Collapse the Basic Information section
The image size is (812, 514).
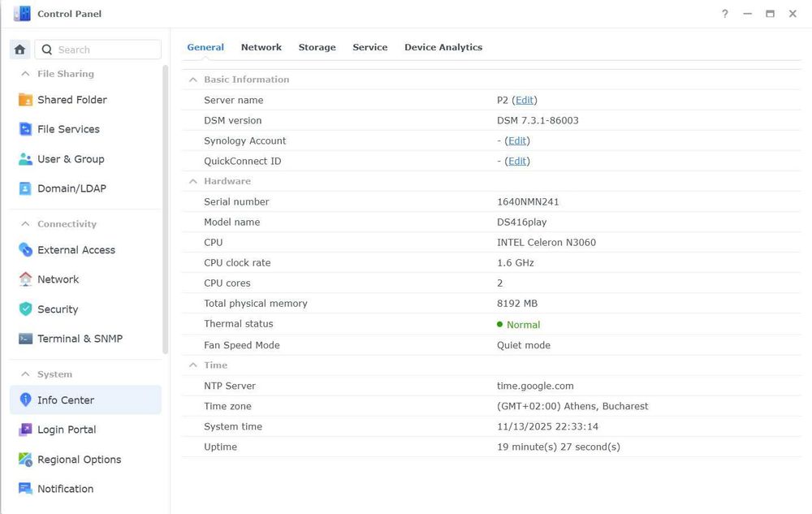193,80
